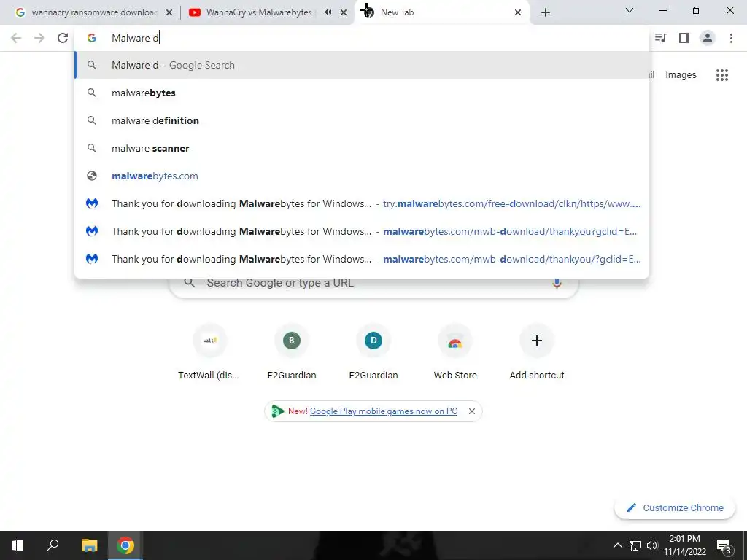Show hidden system tray icons
The height and width of the screenshot is (560, 747).
tap(617, 545)
